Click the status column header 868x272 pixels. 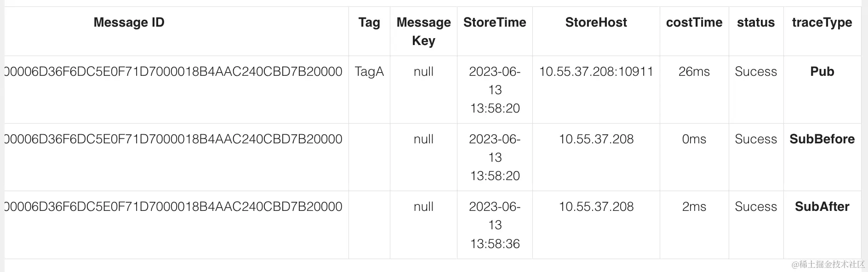click(x=755, y=23)
